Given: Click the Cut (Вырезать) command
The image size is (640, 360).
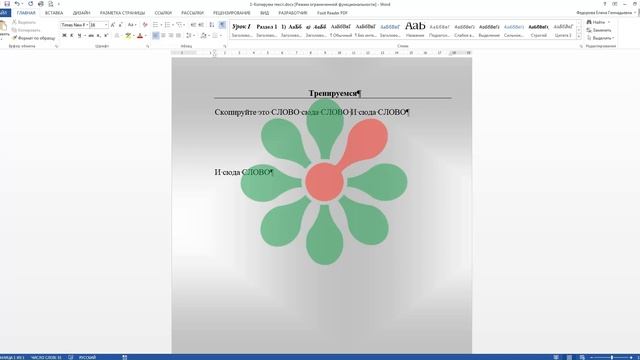Looking at the screenshot, I should coord(24,22).
